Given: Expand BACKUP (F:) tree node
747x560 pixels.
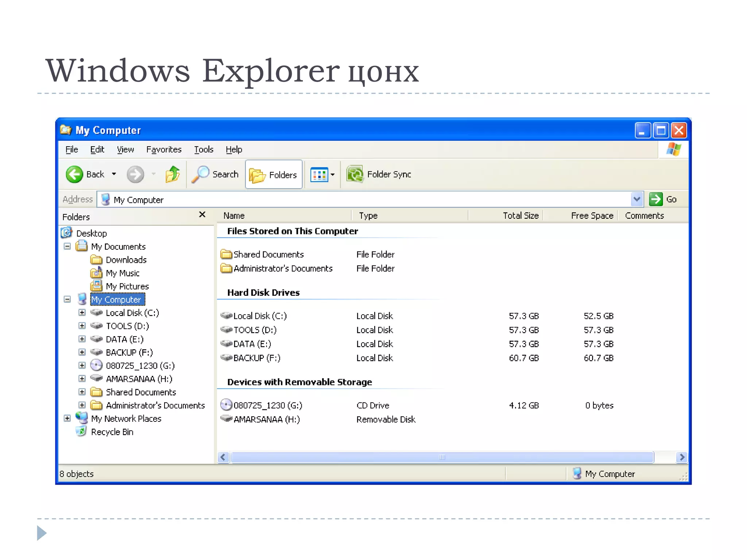Looking at the screenshot, I should (x=82, y=352).
